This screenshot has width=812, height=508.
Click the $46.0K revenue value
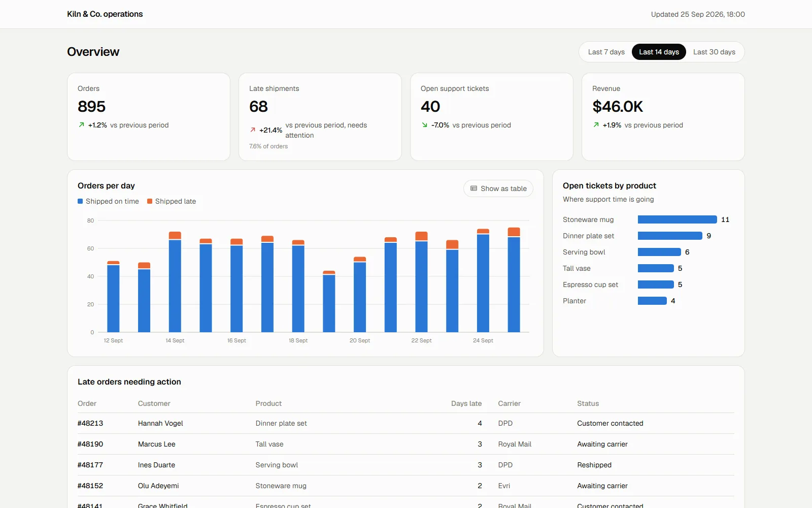point(618,106)
